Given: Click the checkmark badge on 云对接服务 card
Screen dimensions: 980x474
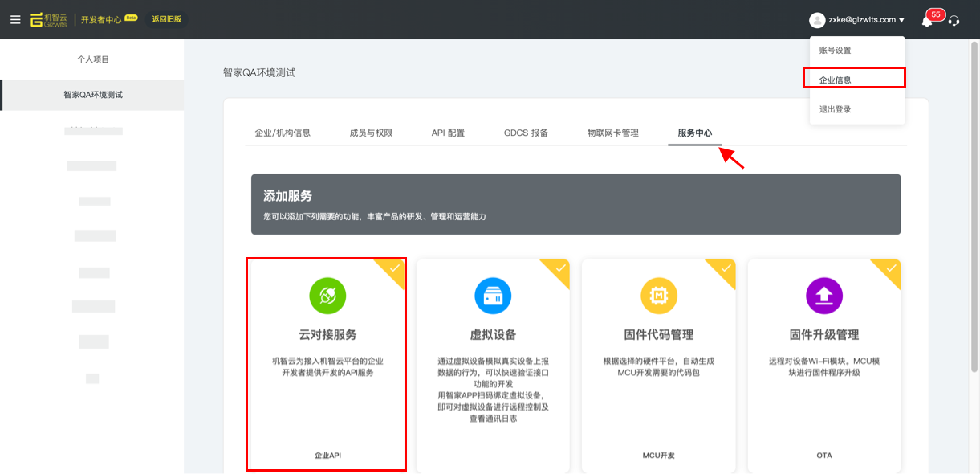Looking at the screenshot, I should point(393,269).
